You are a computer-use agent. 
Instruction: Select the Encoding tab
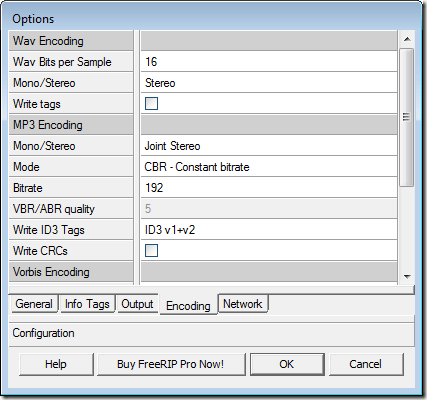pyautogui.click(x=188, y=305)
